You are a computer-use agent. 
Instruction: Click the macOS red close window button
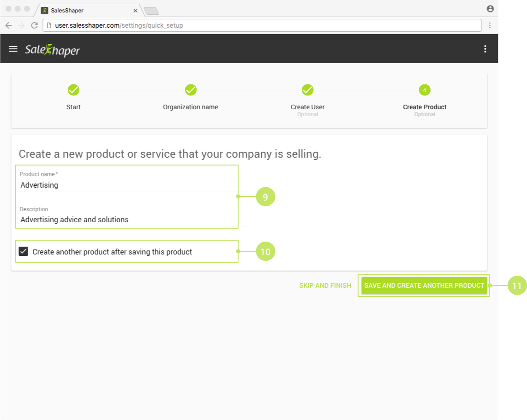click(9, 9)
